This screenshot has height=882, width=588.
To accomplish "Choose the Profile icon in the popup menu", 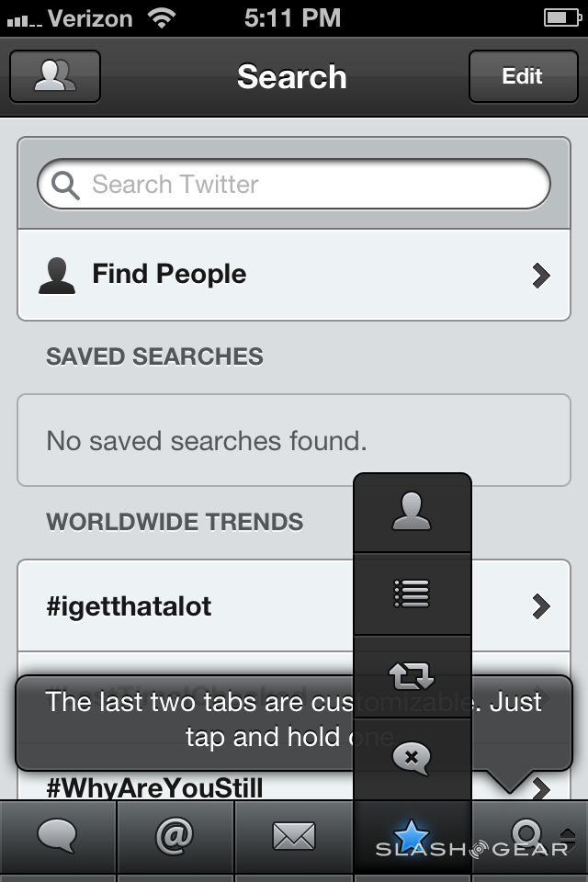I will click(x=412, y=513).
